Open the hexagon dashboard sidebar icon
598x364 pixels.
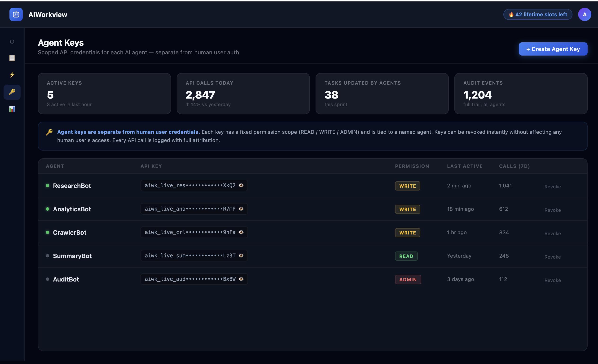[12, 42]
